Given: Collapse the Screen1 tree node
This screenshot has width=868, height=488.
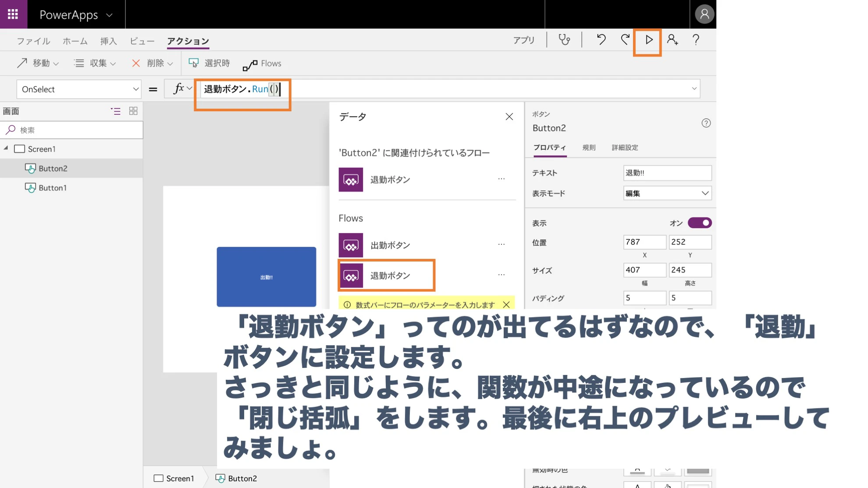Looking at the screenshot, I should pyautogui.click(x=6, y=149).
